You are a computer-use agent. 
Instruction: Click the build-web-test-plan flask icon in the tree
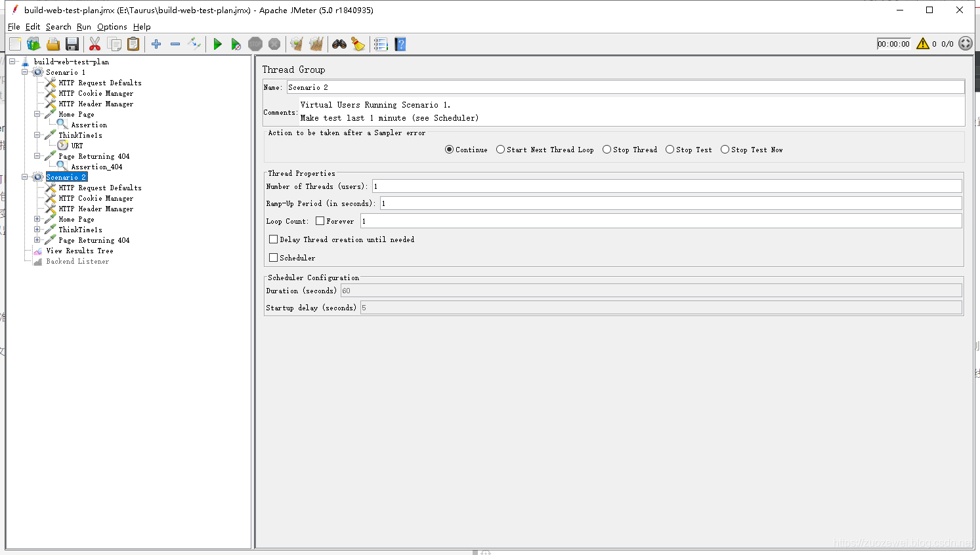(25, 62)
